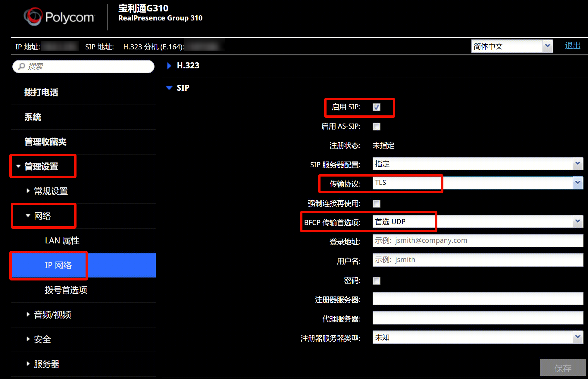Open BFCP 传输首选项 dropdown
Image resolution: width=588 pixels, height=379 pixels.
[x=478, y=221]
